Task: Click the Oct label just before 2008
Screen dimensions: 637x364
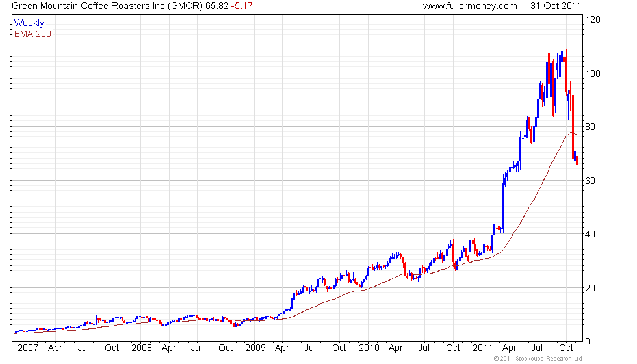Action: [112, 348]
